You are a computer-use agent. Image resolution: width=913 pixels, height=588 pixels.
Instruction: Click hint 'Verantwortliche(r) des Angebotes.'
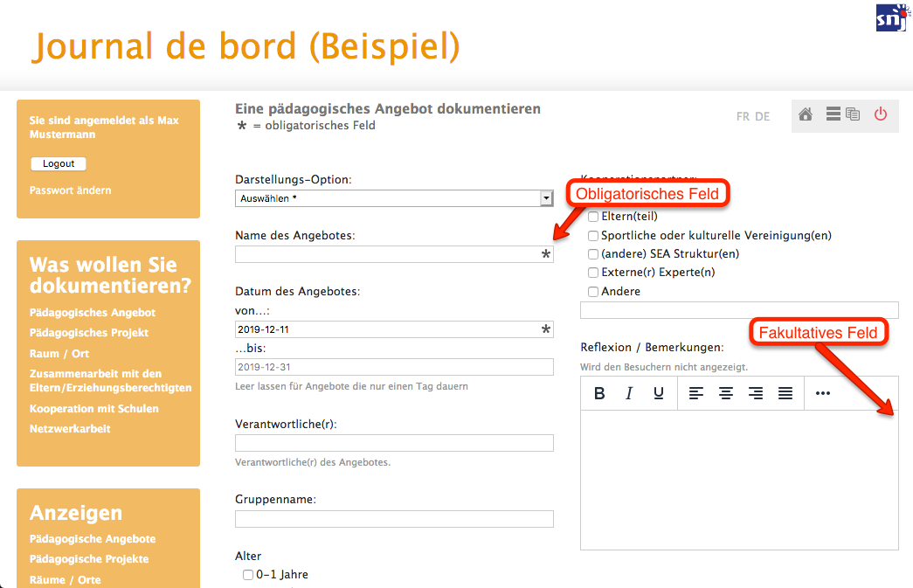[313, 462]
